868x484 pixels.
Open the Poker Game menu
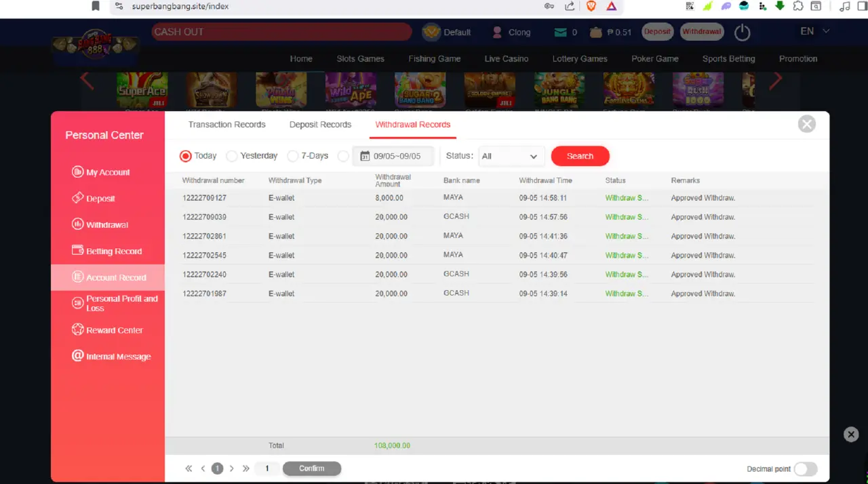pos(655,58)
